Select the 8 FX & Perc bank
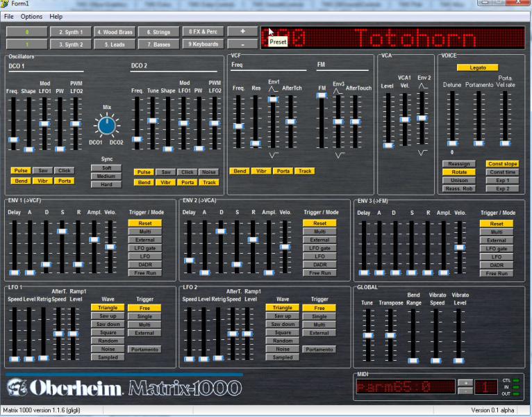532x417 pixels. click(x=203, y=31)
